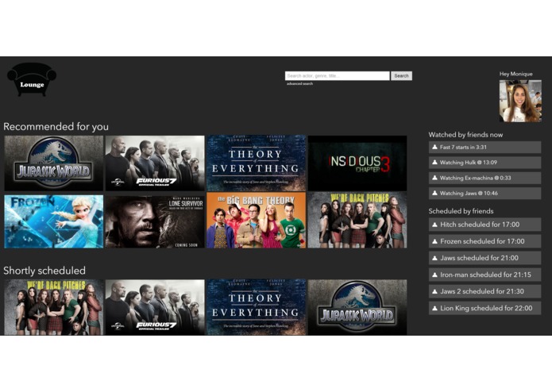Select 'Hitch scheduled for 17:00' entry
The image size is (552, 392).
pyautogui.click(x=484, y=225)
